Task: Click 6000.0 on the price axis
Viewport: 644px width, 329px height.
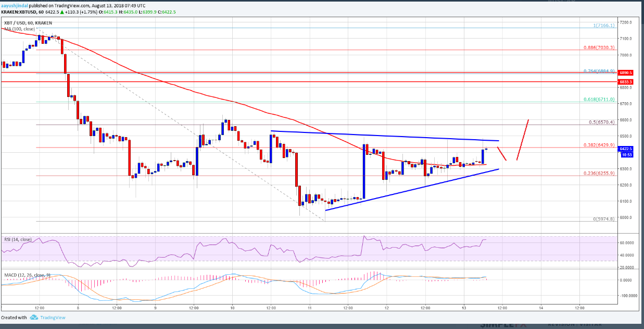Action: pos(626,217)
